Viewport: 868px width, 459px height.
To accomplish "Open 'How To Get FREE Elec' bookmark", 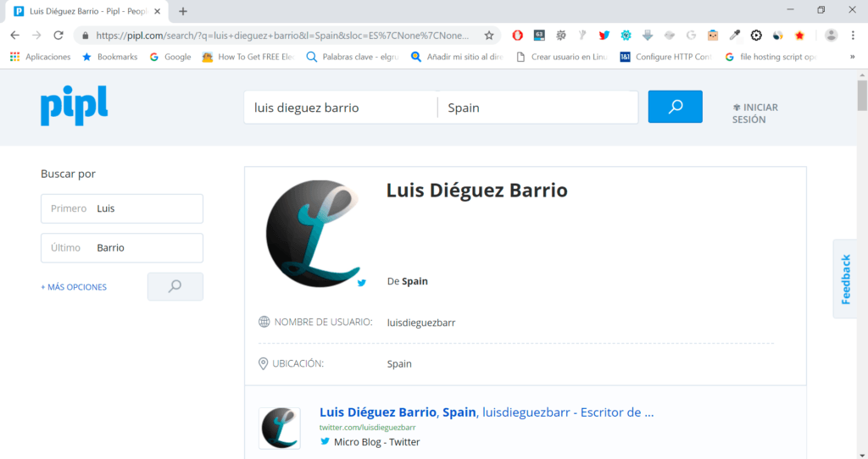I will tap(248, 57).
